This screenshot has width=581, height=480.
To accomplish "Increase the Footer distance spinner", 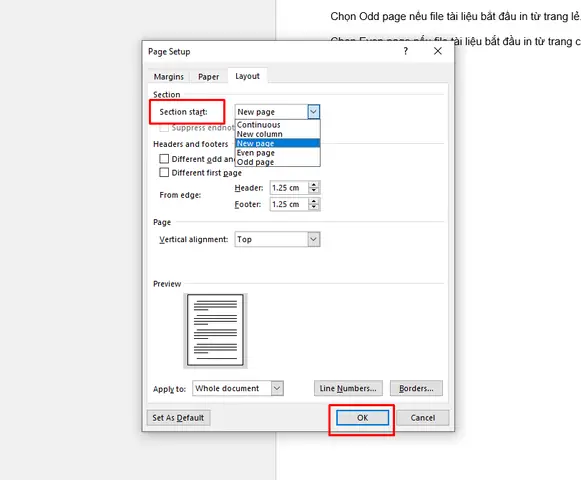I will [x=314, y=201].
